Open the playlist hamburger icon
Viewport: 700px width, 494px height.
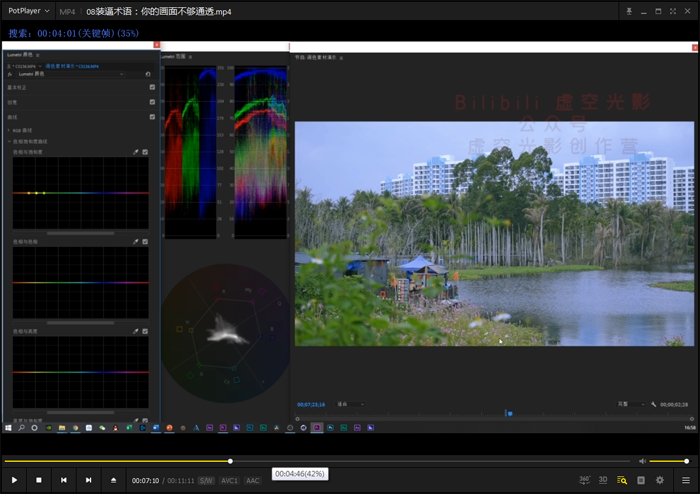pyautogui.click(x=685, y=480)
